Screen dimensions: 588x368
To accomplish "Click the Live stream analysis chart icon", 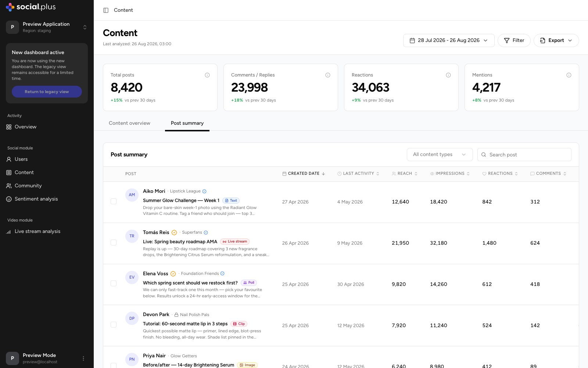I will click(9, 231).
